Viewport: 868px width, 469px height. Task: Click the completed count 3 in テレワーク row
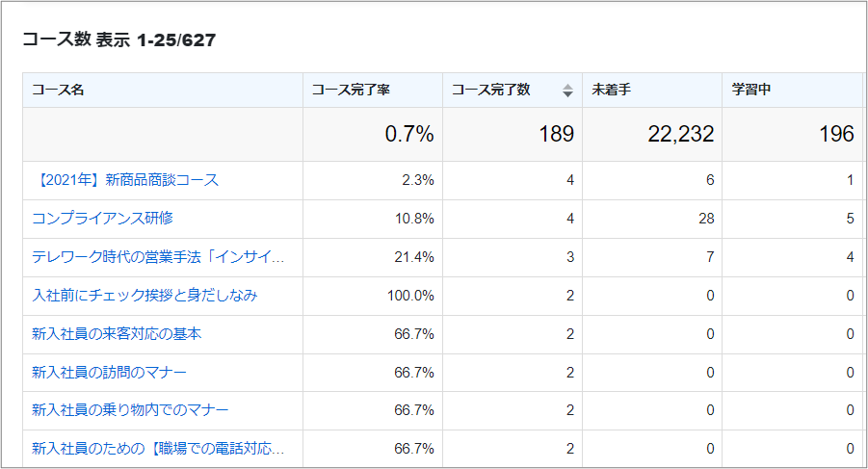pyautogui.click(x=570, y=257)
